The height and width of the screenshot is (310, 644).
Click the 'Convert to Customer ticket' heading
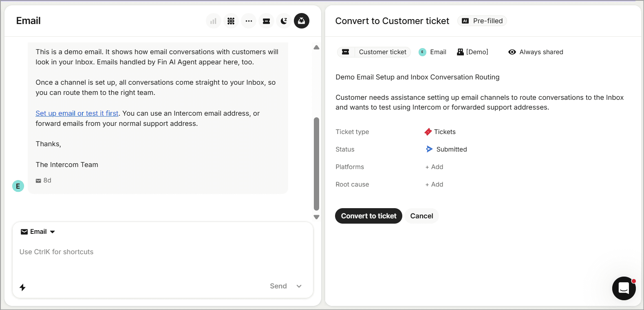pyautogui.click(x=392, y=21)
